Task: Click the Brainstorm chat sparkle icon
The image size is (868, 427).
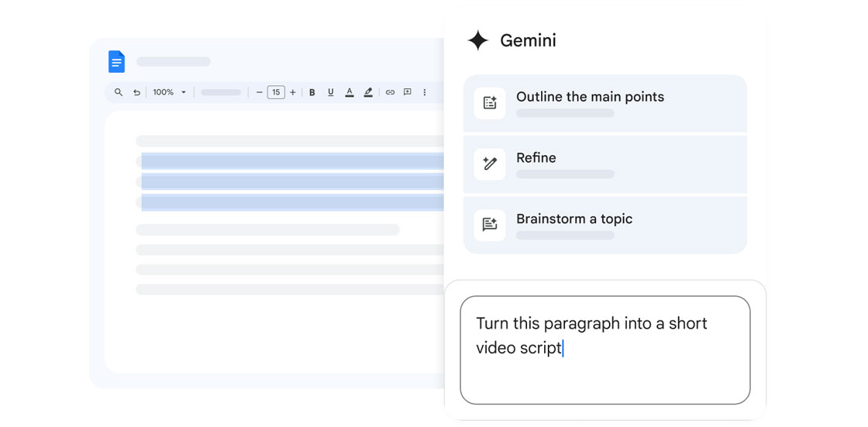Action: 490,225
